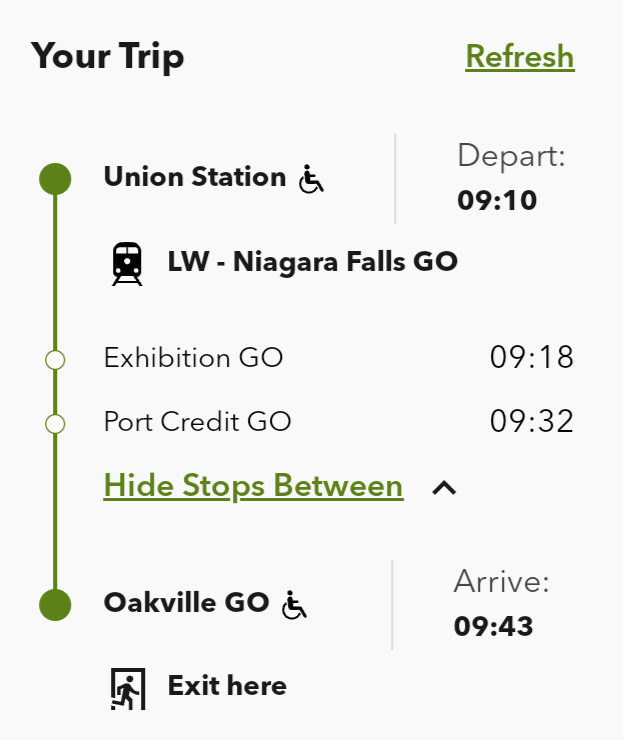Click the Union Station filled green stop marker
Image resolution: width=623 pixels, height=740 pixels.
55,179
